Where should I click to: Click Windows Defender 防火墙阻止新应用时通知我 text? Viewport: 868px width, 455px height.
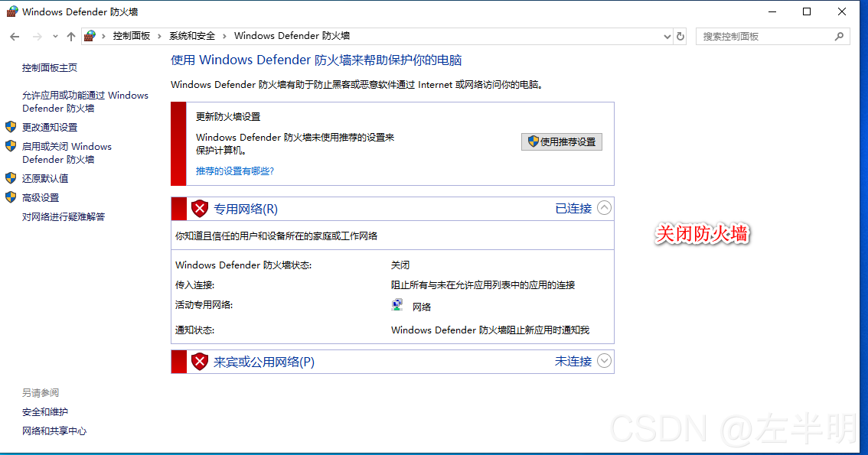[490, 330]
